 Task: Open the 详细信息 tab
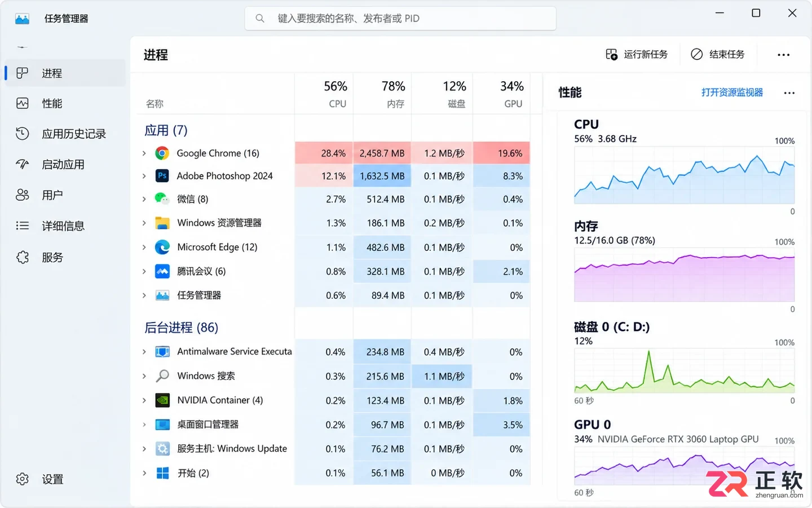tap(65, 226)
